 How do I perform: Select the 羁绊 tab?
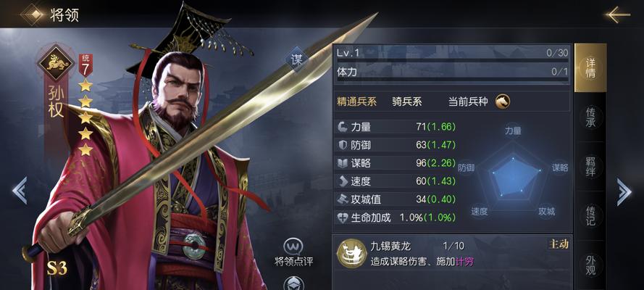(590, 167)
